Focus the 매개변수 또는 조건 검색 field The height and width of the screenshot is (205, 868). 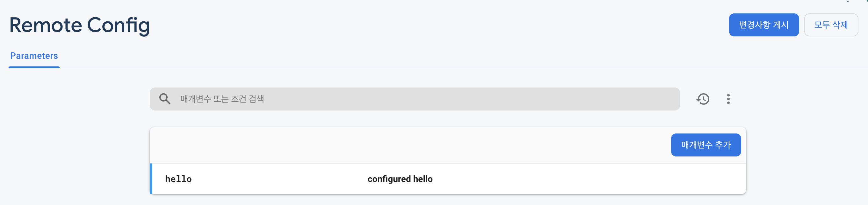tap(415, 99)
